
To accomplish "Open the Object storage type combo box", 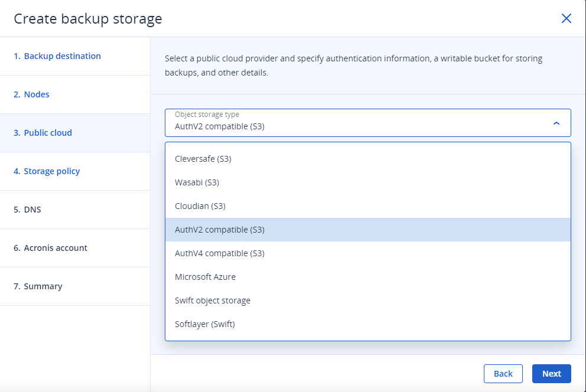I will [368, 123].
